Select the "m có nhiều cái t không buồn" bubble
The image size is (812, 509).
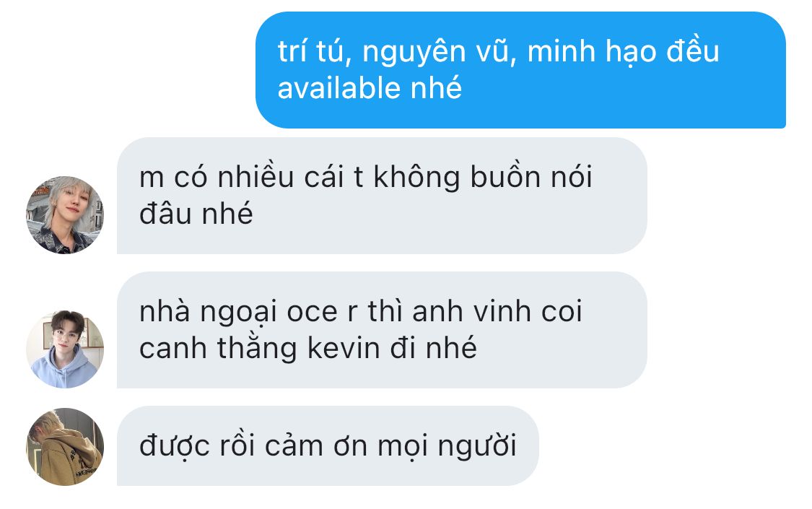(x=382, y=196)
